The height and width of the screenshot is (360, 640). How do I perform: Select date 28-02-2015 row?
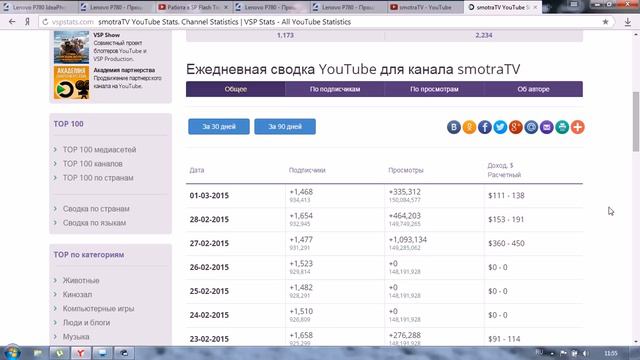[384, 220]
